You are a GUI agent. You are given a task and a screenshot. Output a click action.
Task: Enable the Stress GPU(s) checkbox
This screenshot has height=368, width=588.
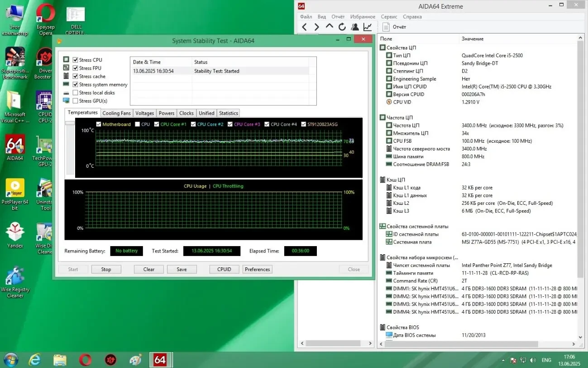point(76,101)
